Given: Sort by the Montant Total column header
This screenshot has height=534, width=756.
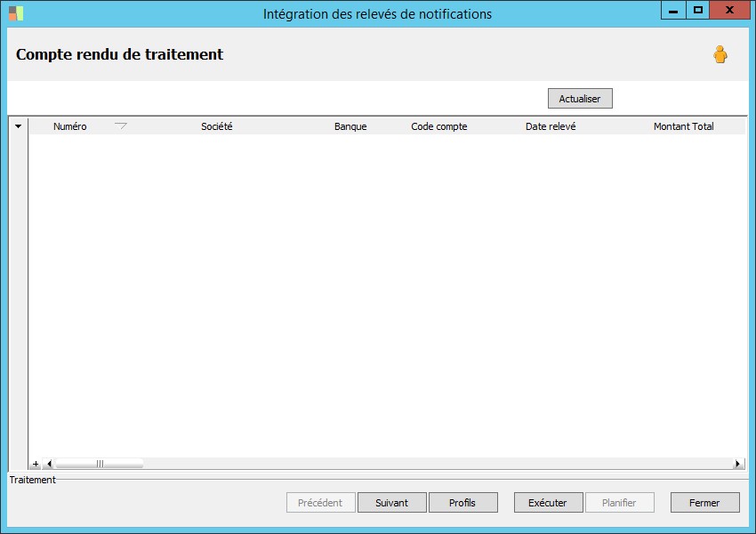Looking at the screenshot, I should (x=684, y=126).
